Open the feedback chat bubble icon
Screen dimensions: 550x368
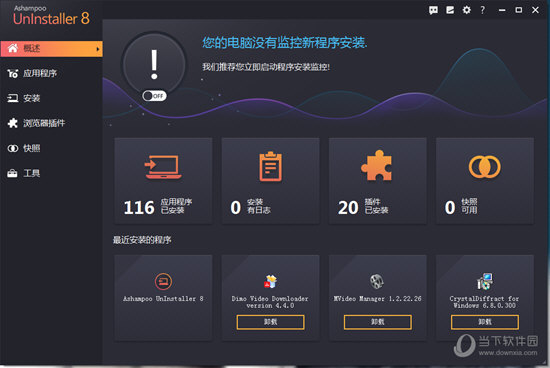[x=433, y=10]
